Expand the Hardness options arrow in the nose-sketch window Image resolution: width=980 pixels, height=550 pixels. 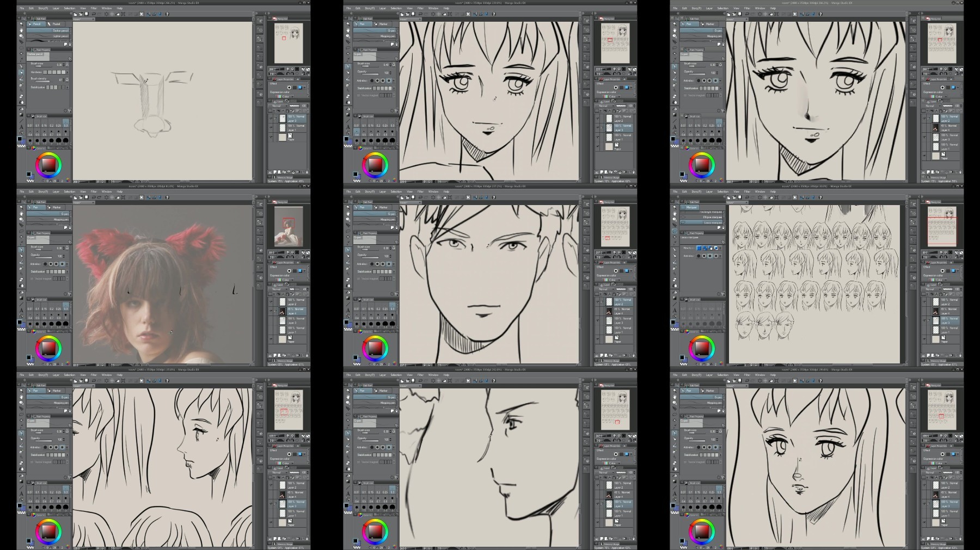[67, 72]
